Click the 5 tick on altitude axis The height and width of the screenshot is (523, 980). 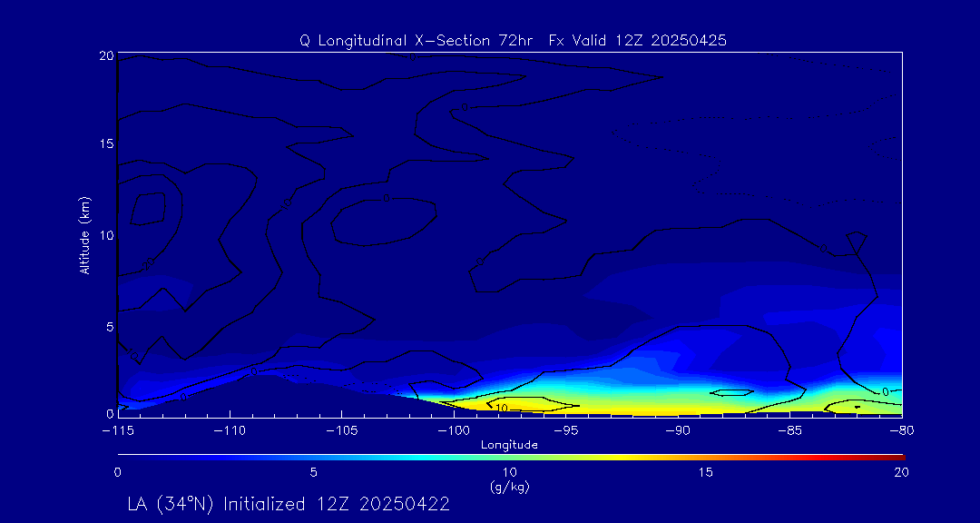(x=110, y=327)
